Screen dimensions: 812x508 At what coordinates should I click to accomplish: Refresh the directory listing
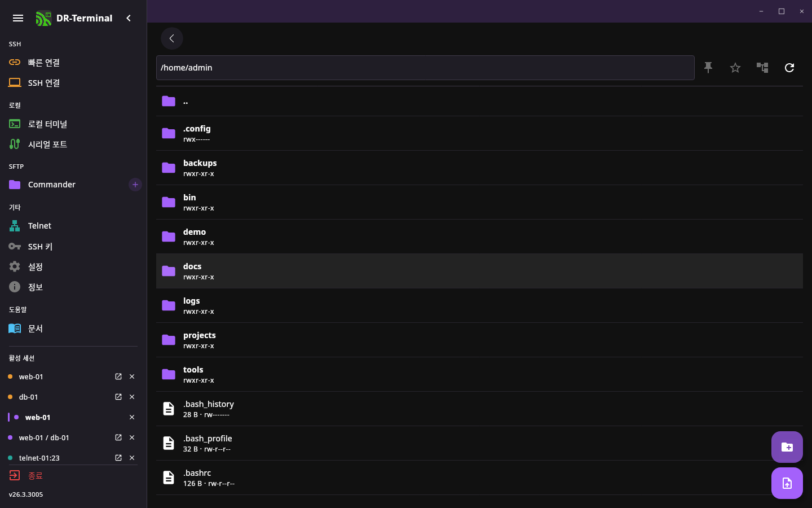[x=789, y=68]
